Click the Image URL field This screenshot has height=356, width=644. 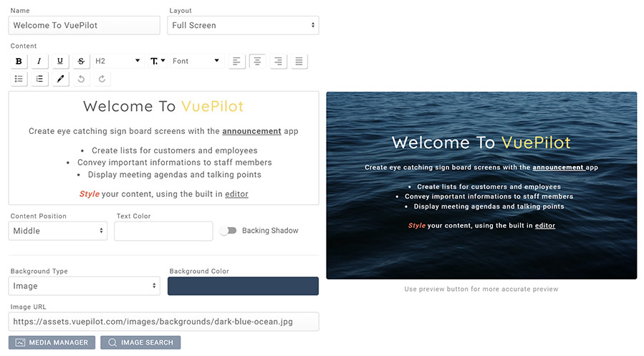(163, 322)
